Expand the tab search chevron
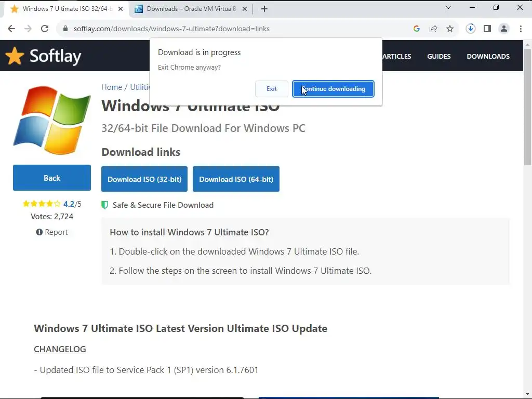Screen dimensions: 532x399 click(x=448, y=7)
